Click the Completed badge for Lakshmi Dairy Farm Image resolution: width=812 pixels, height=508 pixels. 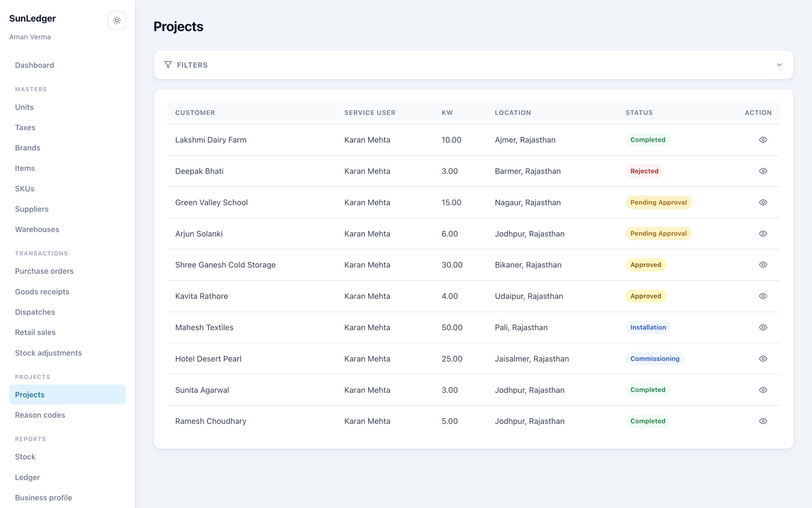coord(648,140)
